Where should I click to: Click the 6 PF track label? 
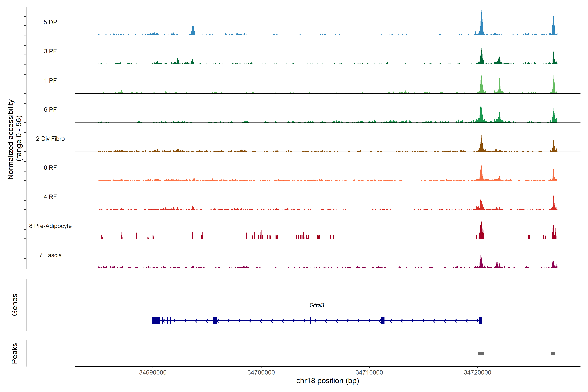pos(50,109)
